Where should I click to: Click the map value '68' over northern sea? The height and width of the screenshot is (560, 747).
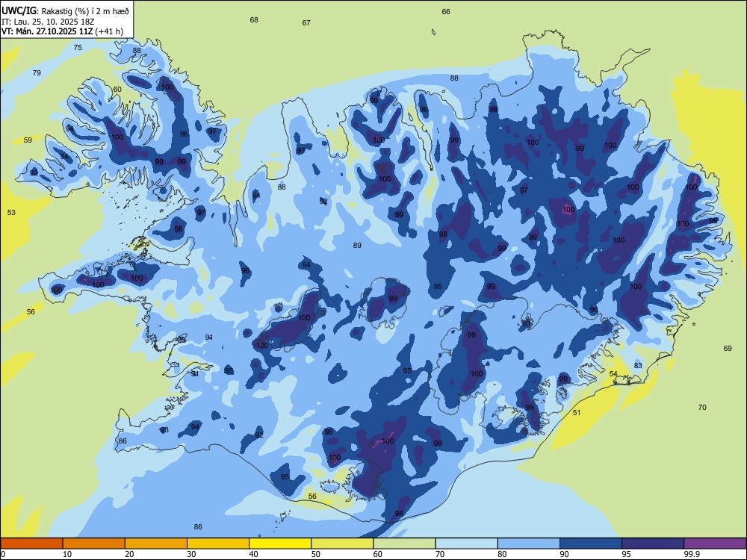pyautogui.click(x=254, y=19)
